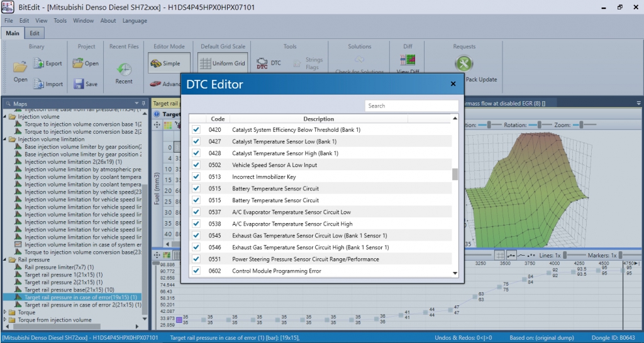Click the Pack Update wrench icon
The height and width of the screenshot is (343, 644).
[x=464, y=63]
